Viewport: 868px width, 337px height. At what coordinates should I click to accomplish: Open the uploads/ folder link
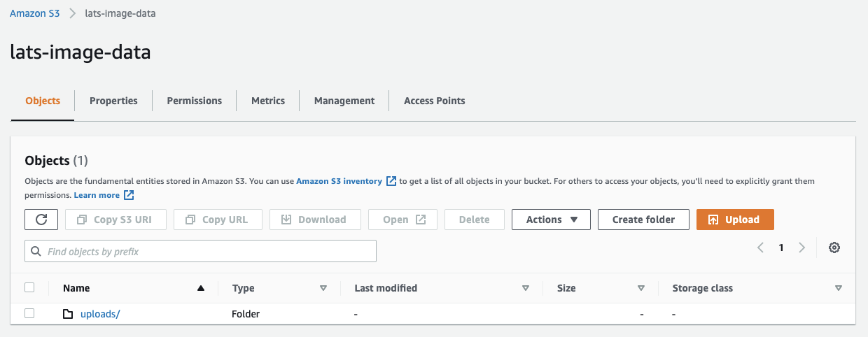(100, 314)
